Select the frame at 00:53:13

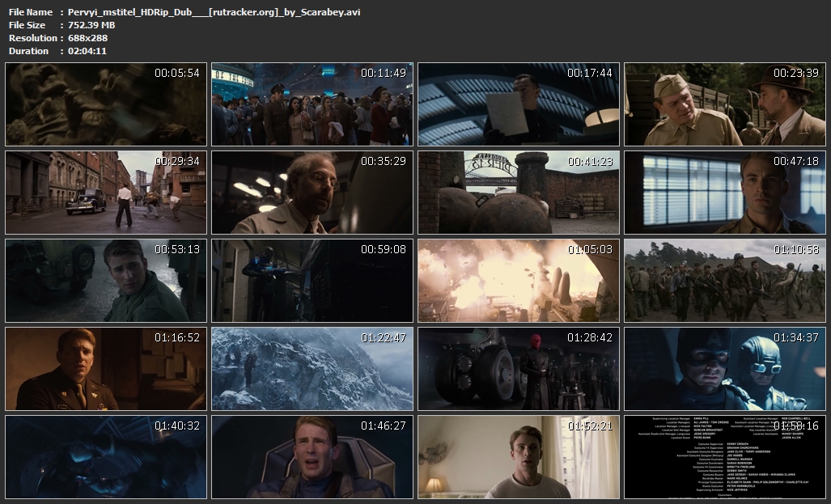point(106,282)
